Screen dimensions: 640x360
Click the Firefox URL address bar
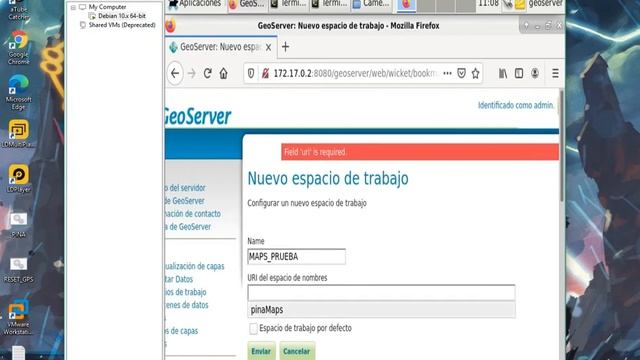[x=354, y=73]
